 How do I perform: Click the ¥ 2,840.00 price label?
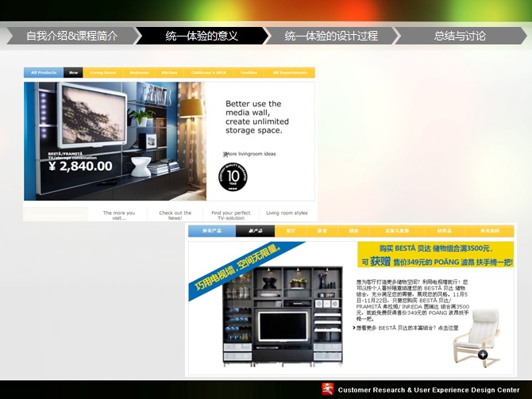tap(80, 166)
